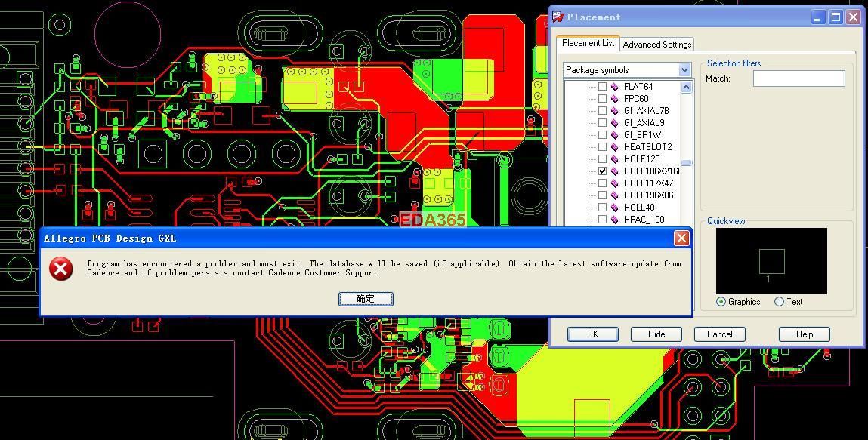The height and width of the screenshot is (440, 868).
Task: Click the HOLL106X216 symbol icon
Action: [614, 171]
